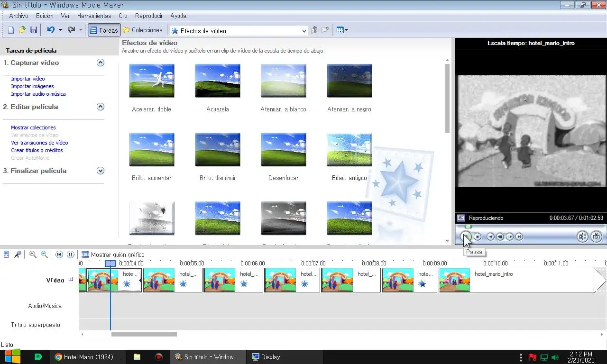Toggle the Tareas pane button

(104, 30)
